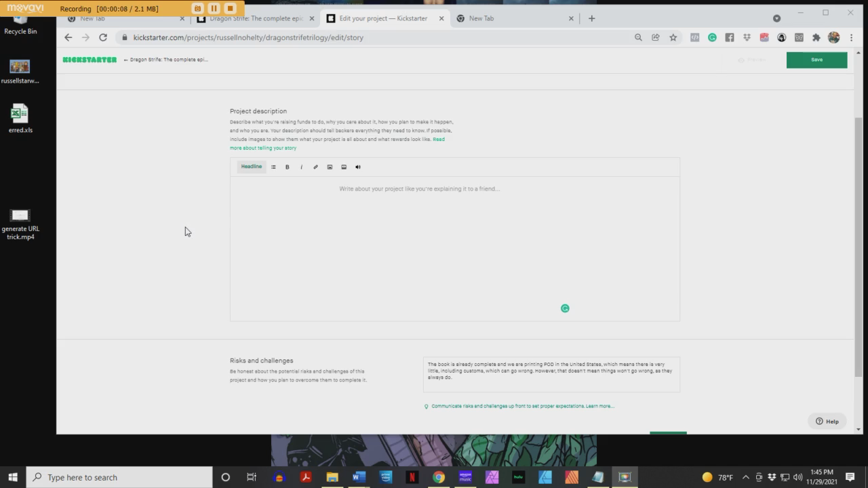868x488 pixels.
Task: Pause the Movavi screen recording
Action: pyautogui.click(x=214, y=8)
